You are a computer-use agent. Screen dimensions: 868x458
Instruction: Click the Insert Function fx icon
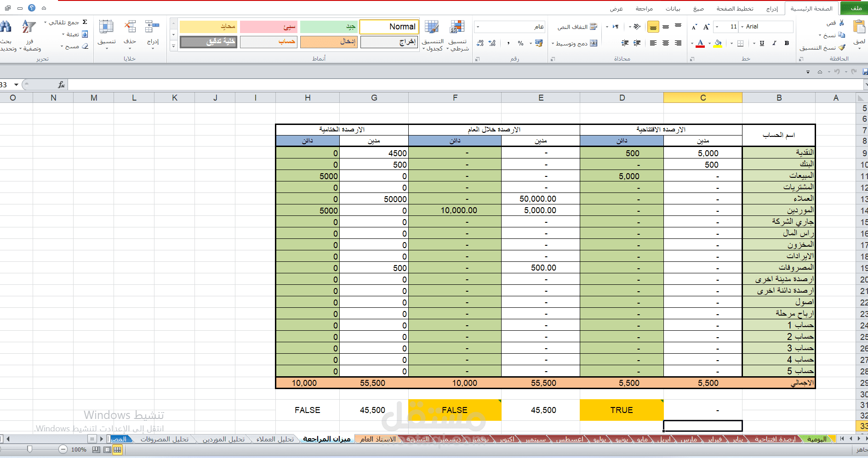click(61, 85)
